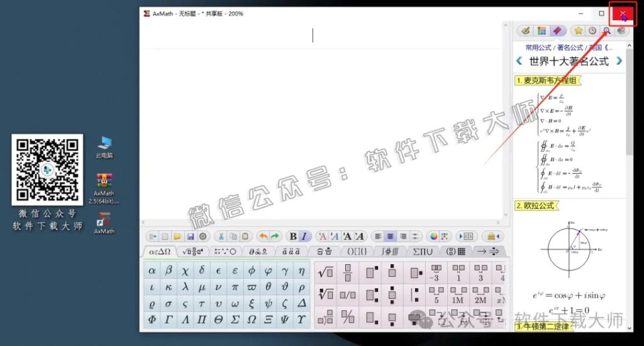Open the arrows symbol tab
This screenshot has height=346, width=644.
click(488, 252)
